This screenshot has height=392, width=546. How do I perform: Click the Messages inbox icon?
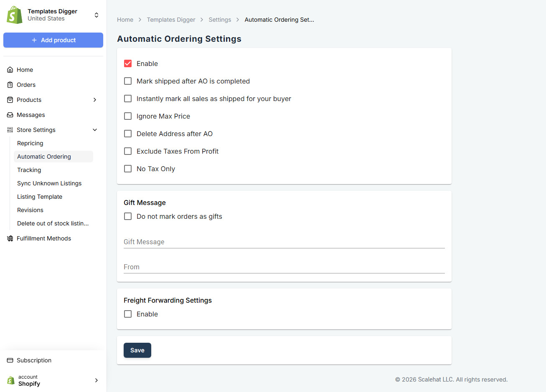pos(10,115)
